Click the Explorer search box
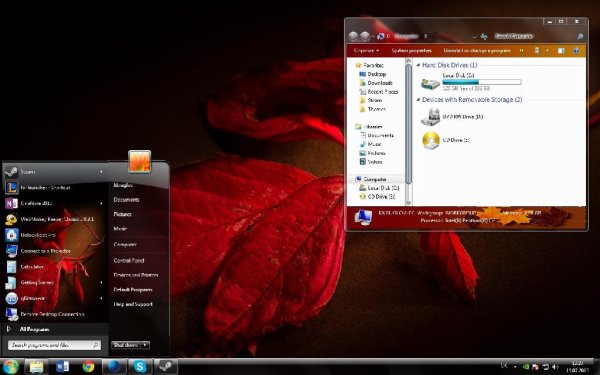 538,36
